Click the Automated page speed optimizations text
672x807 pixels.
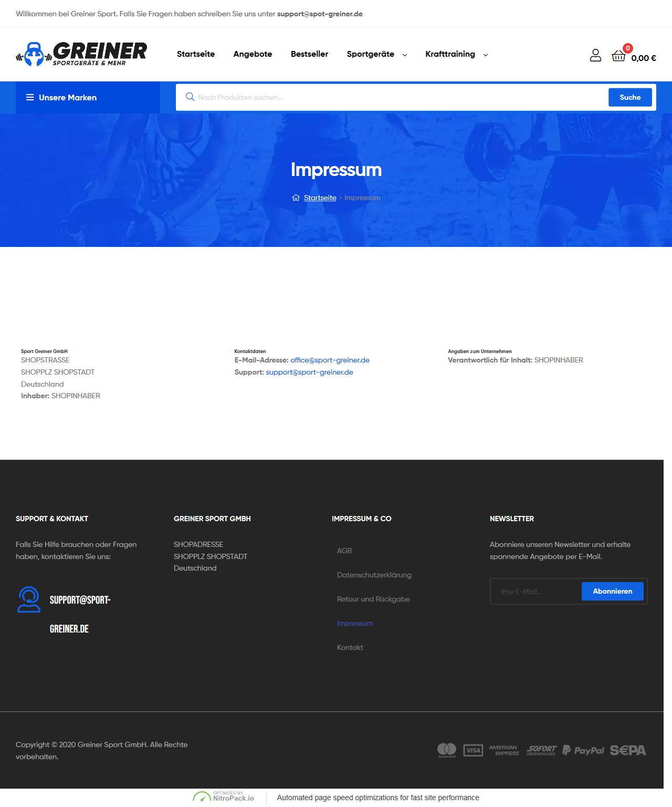click(378, 798)
